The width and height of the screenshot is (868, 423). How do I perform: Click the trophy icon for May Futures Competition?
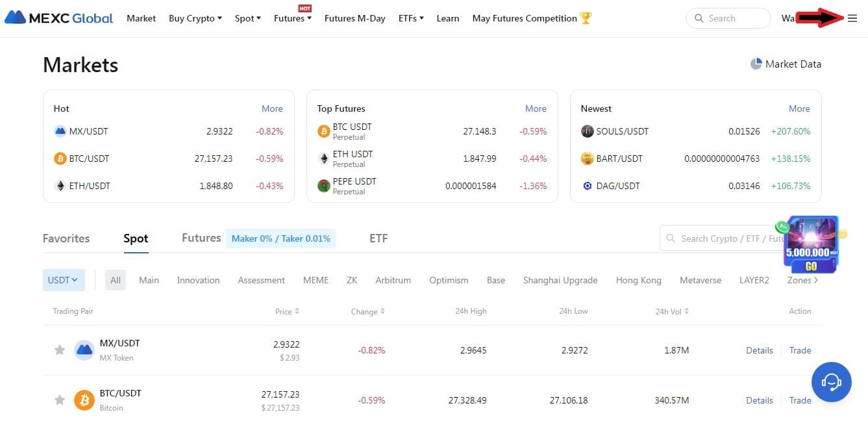click(586, 18)
